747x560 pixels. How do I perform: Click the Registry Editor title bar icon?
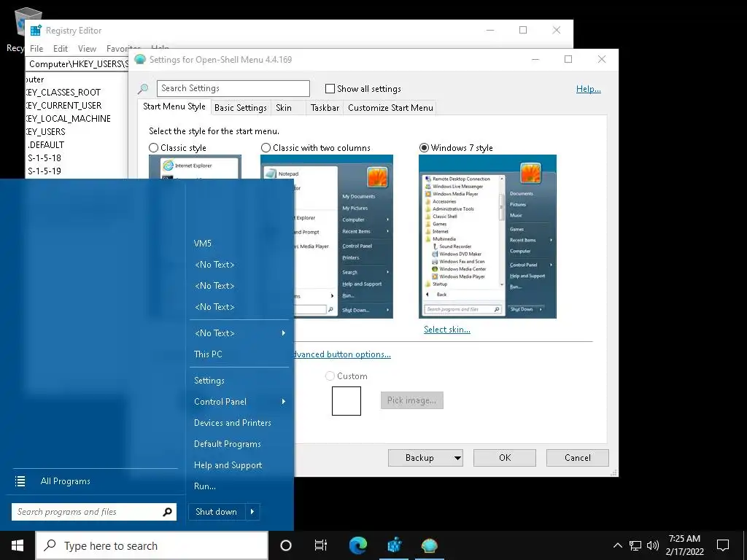click(x=36, y=31)
